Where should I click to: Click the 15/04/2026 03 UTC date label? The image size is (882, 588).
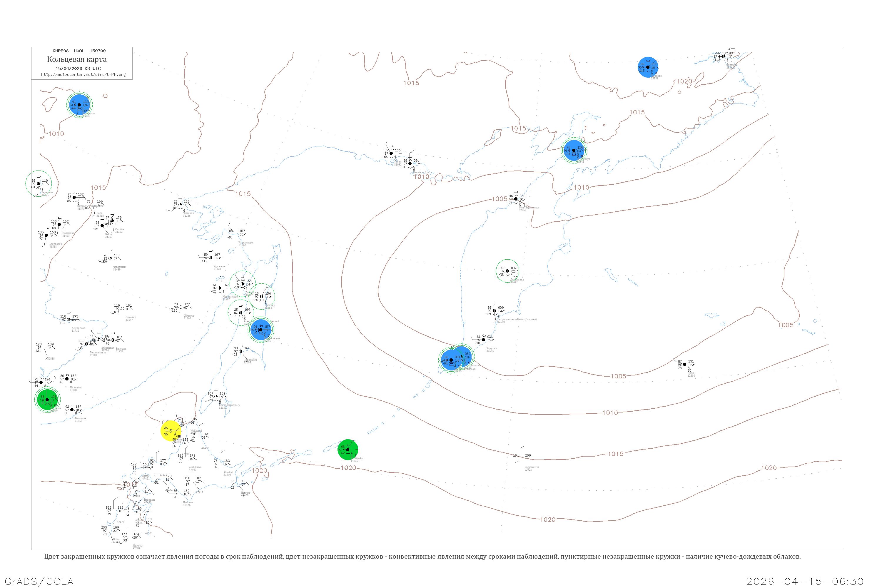click(78, 69)
